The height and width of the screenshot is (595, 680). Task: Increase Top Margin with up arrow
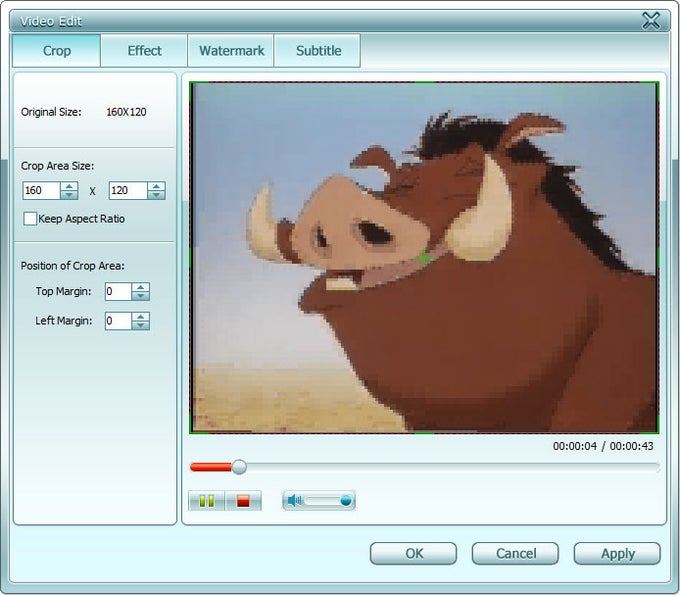[141, 287]
